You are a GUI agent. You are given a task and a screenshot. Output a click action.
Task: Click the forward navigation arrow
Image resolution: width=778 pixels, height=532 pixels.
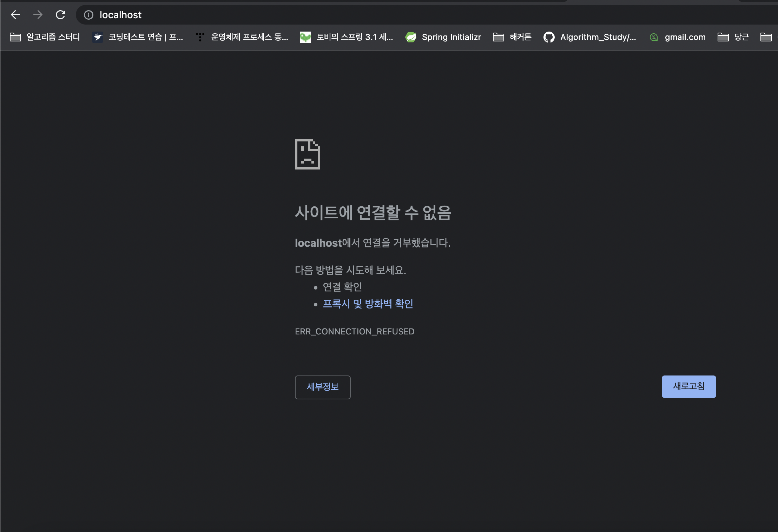[38, 15]
